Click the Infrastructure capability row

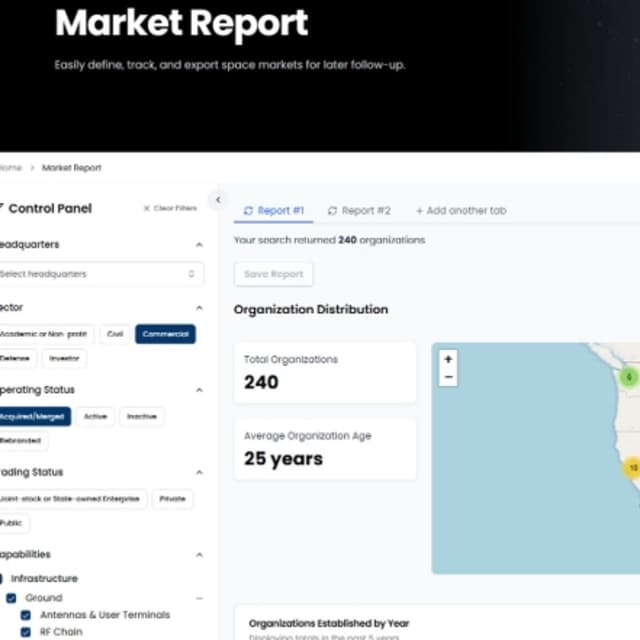click(x=44, y=578)
